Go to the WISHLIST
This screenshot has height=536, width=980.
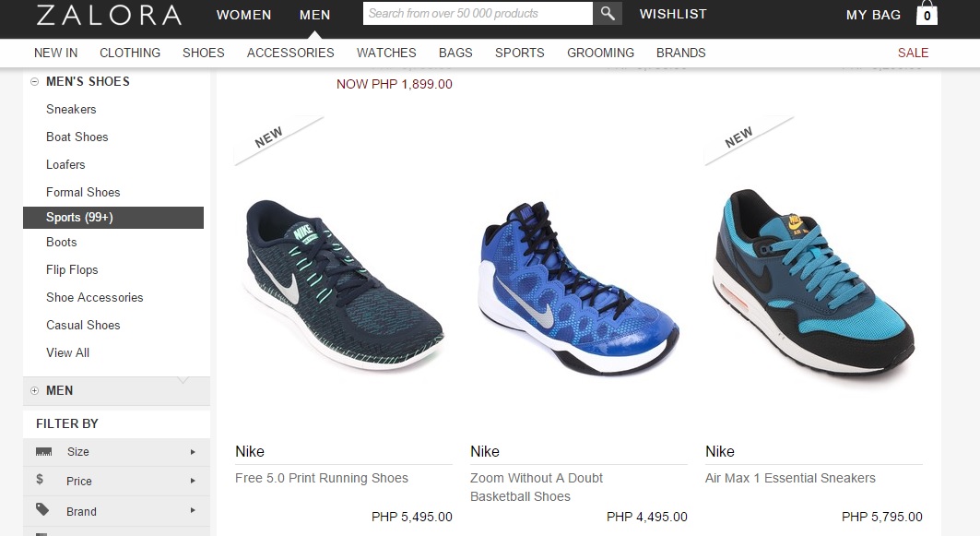[673, 14]
